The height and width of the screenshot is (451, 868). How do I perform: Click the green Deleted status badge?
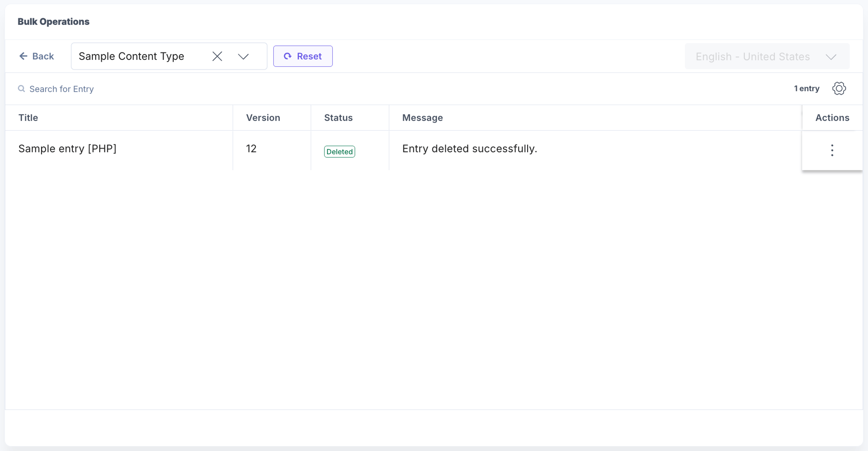click(x=339, y=151)
